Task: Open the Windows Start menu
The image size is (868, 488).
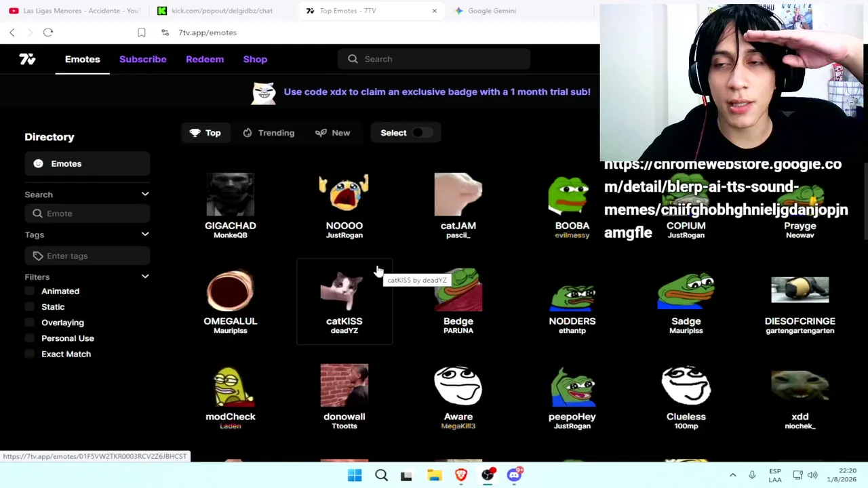Action: [x=355, y=475]
